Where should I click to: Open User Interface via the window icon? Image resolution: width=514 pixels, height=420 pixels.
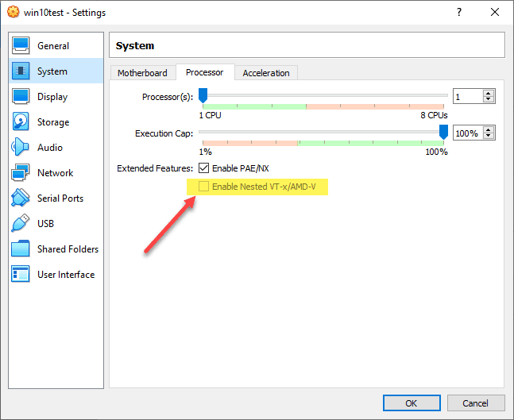pyautogui.click(x=21, y=274)
